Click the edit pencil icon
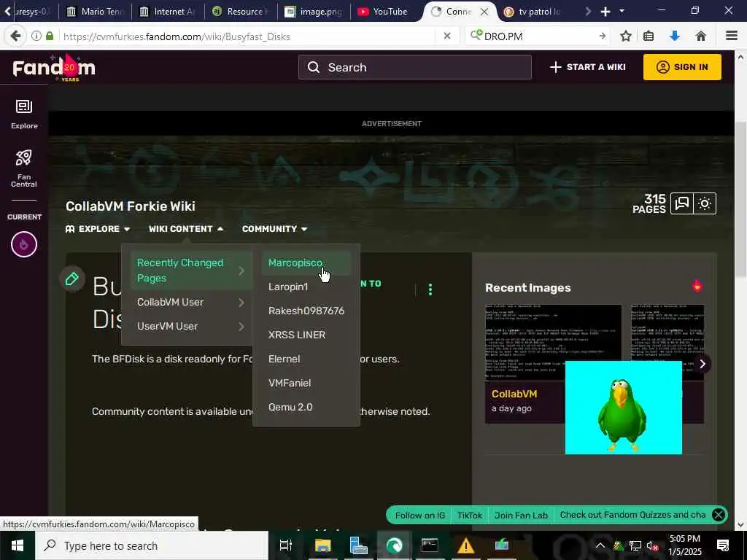Image resolution: width=747 pixels, height=560 pixels. pyautogui.click(x=72, y=279)
